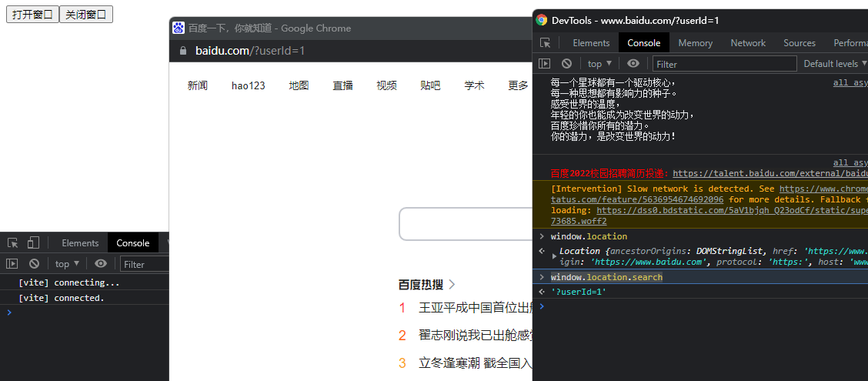The image size is (868, 381).
Task: Toggle console sidebar in left DevTools
Action: (12, 264)
